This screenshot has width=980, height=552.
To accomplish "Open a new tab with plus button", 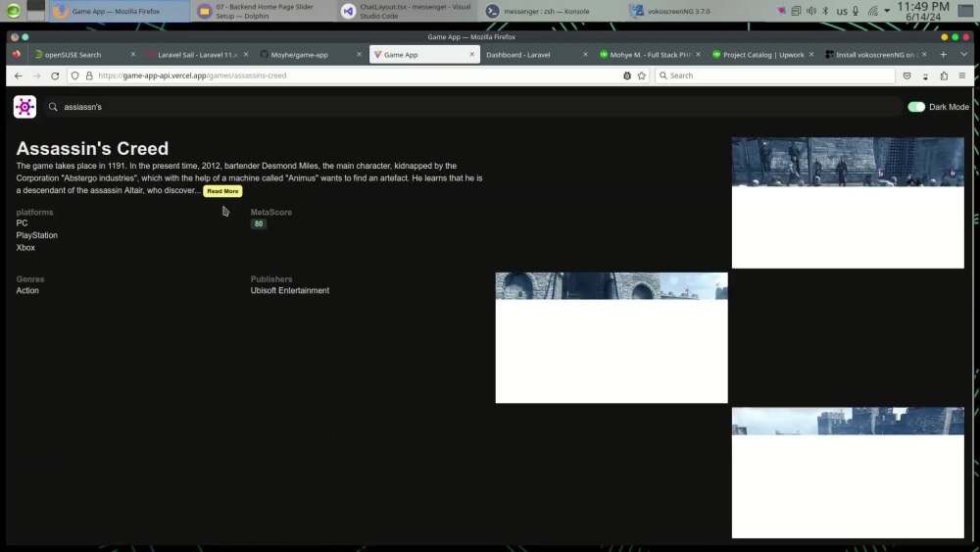I will click(943, 54).
